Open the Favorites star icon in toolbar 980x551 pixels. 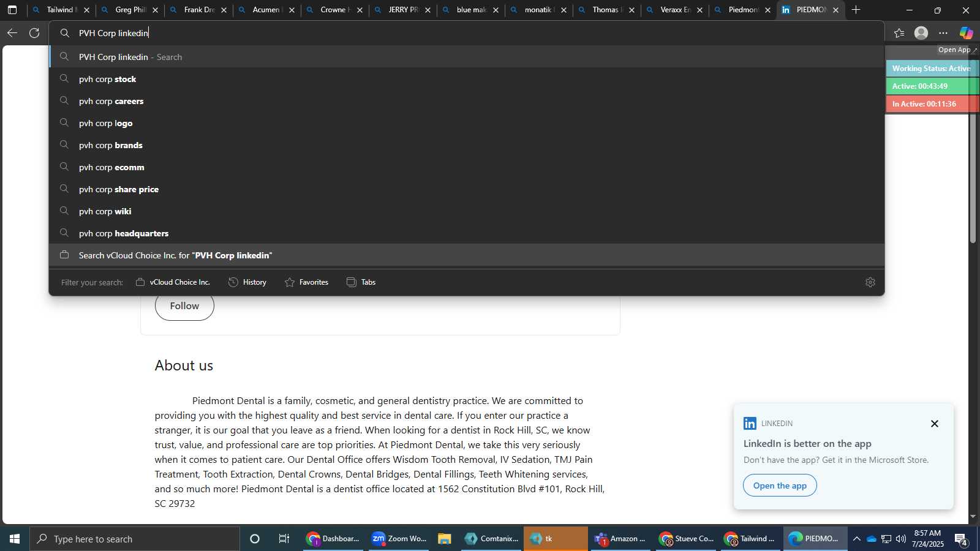coord(899,33)
